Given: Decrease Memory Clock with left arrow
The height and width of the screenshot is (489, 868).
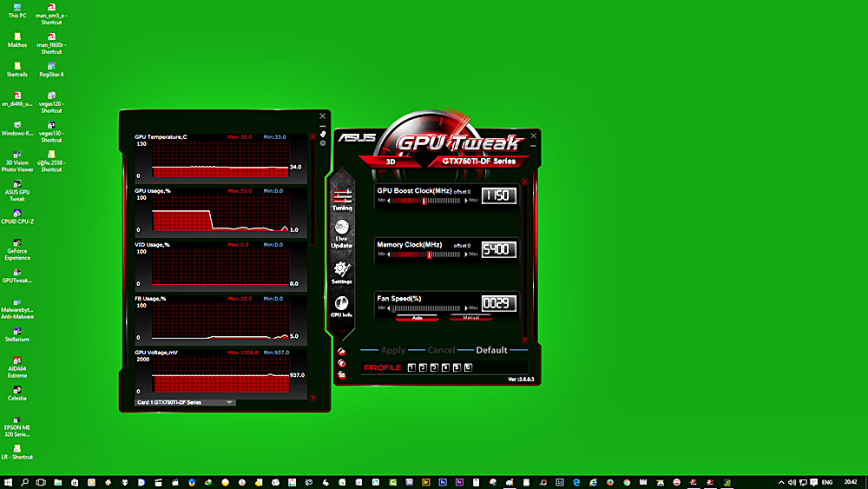Looking at the screenshot, I should (x=389, y=254).
